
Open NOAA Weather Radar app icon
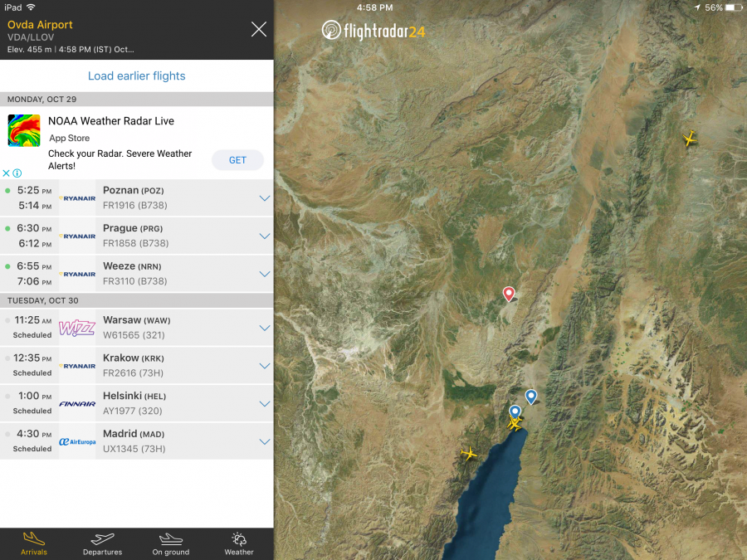pos(24,131)
